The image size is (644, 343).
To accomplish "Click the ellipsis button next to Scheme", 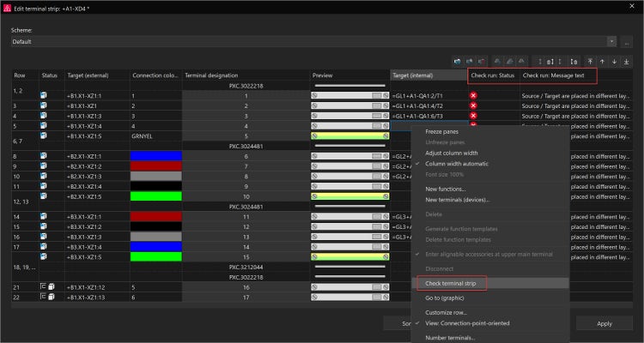I will [628, 41].
